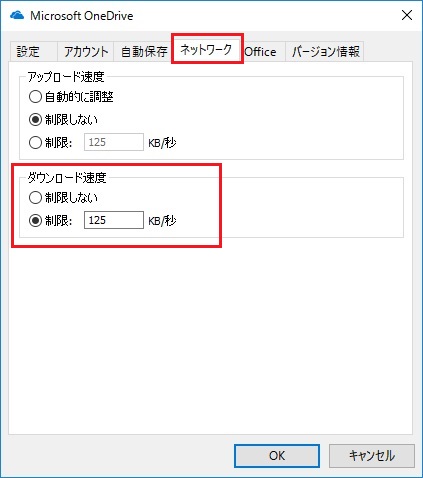This screenshot has height=478, width=423.
Task: Click the キャンセル button
Action: pos(372,456)
